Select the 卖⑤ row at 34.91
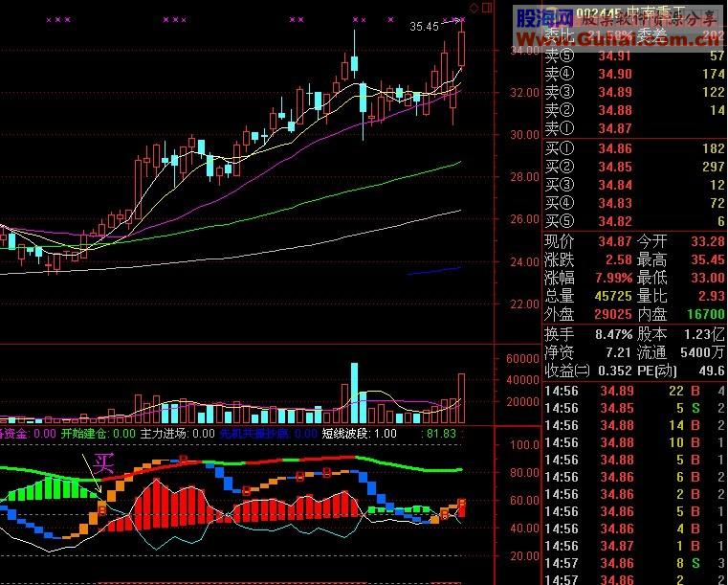Viewport: 728px width, 585px height. click(x=634, y=56)
